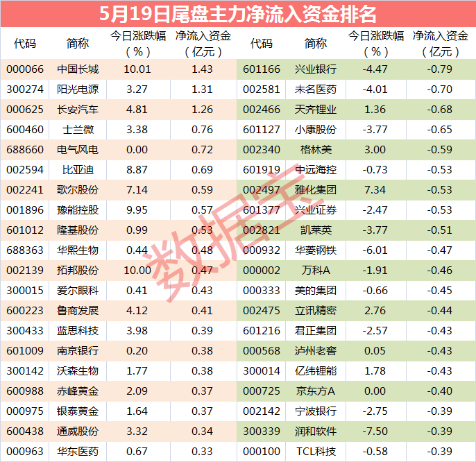Select stock code 600988

(x=25, y=391)
